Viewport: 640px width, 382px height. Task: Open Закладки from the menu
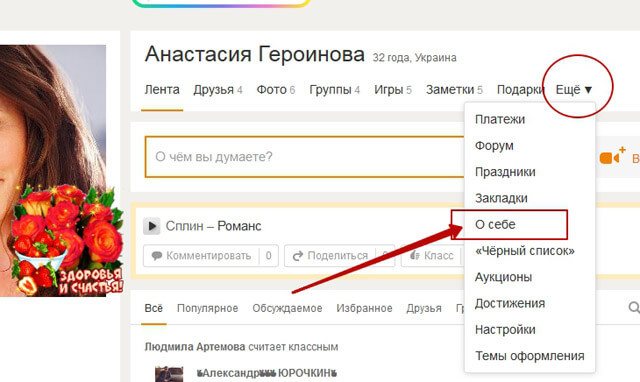tap(501, 198)
